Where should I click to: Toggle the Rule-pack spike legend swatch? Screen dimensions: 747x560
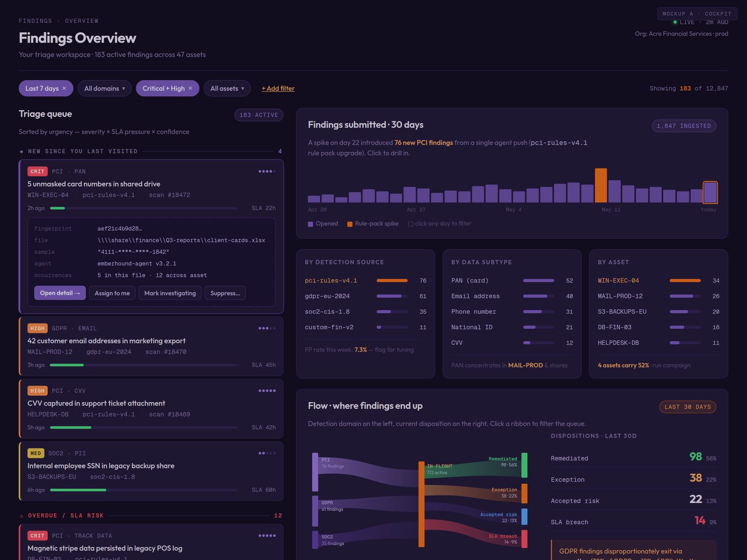click(350, 224)
